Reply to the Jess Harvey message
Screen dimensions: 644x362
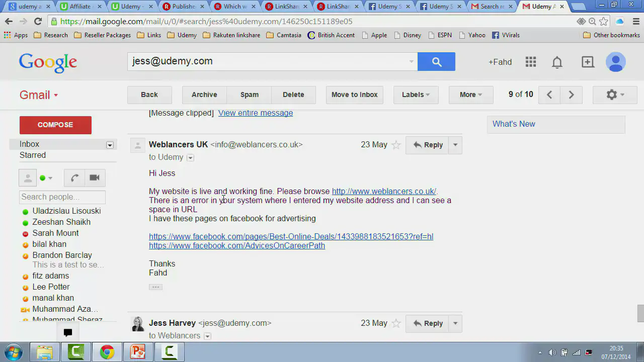[427, 323]
